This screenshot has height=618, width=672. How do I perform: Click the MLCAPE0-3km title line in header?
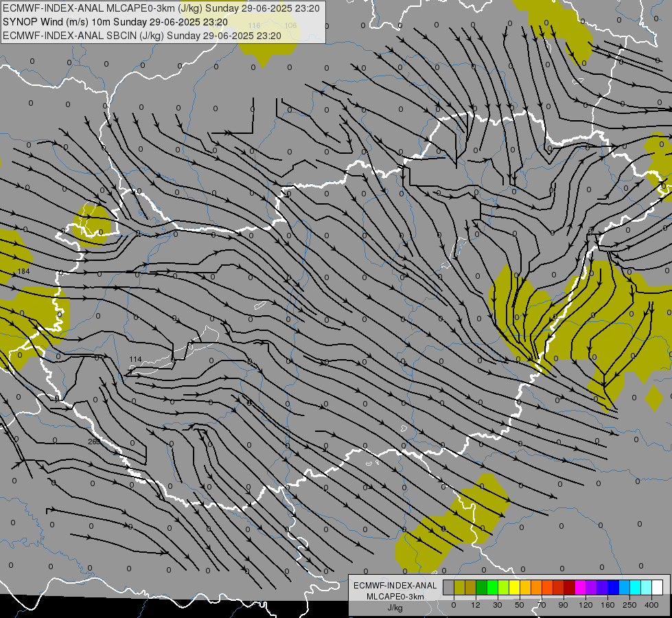[x=161, y=8]
